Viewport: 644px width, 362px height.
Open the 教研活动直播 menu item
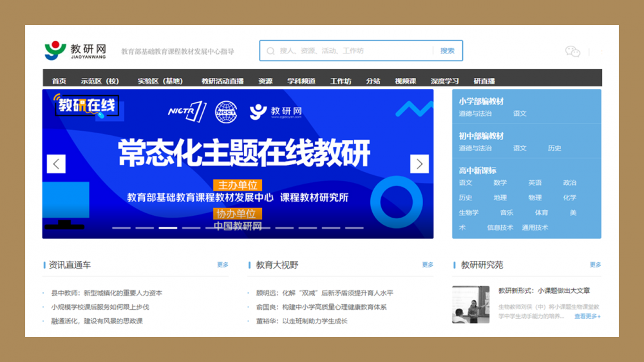click(x=222, y=81)
